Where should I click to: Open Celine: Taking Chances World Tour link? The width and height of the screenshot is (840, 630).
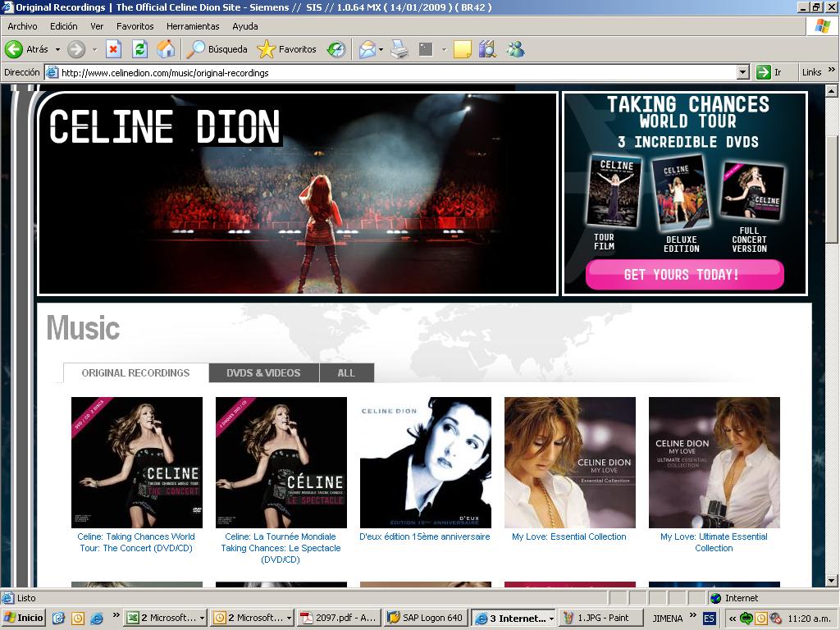click(136, 542)
